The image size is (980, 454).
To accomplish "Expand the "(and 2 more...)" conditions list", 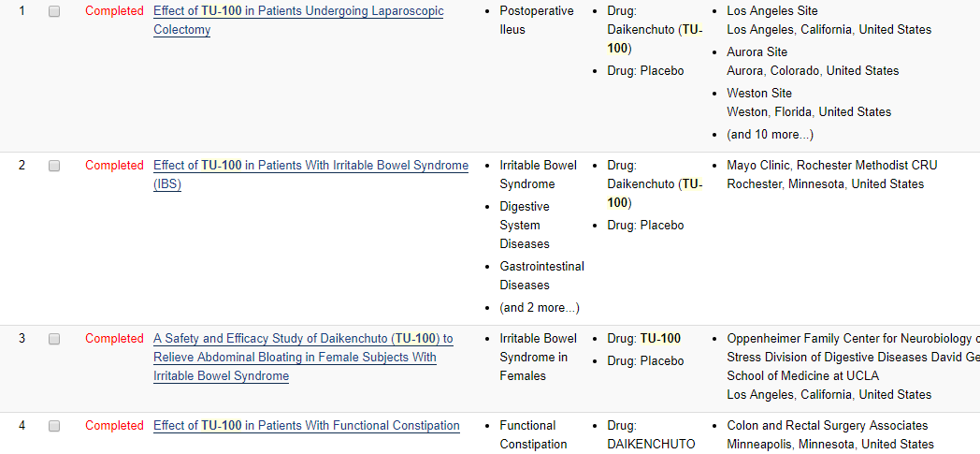I will [539, 307].
